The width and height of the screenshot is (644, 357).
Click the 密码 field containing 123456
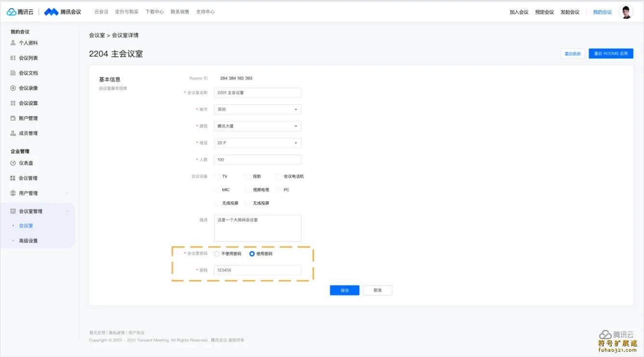click(257, 270)
